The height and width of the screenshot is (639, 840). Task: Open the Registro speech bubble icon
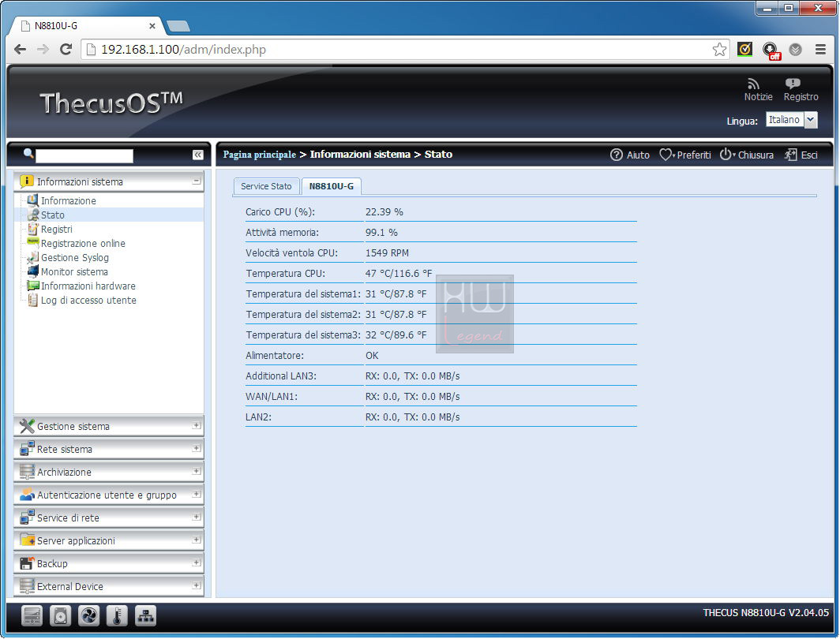click(793, 84)
